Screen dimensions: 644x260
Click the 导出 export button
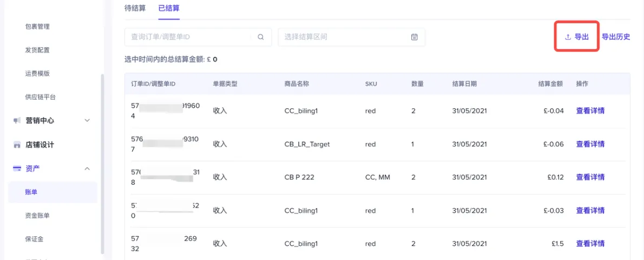[577, 37]
